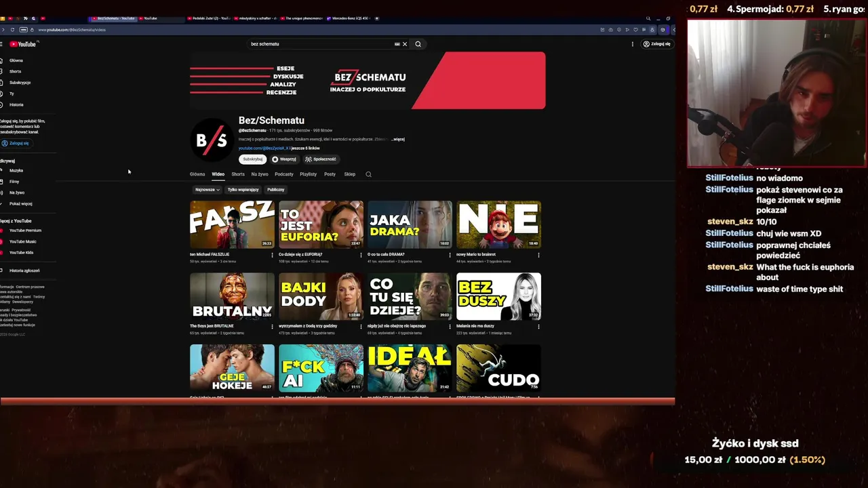The image size is (868, 488).
Task: Open the 'JAKA DRAMA?' video thumbnail
Action: 410,224
